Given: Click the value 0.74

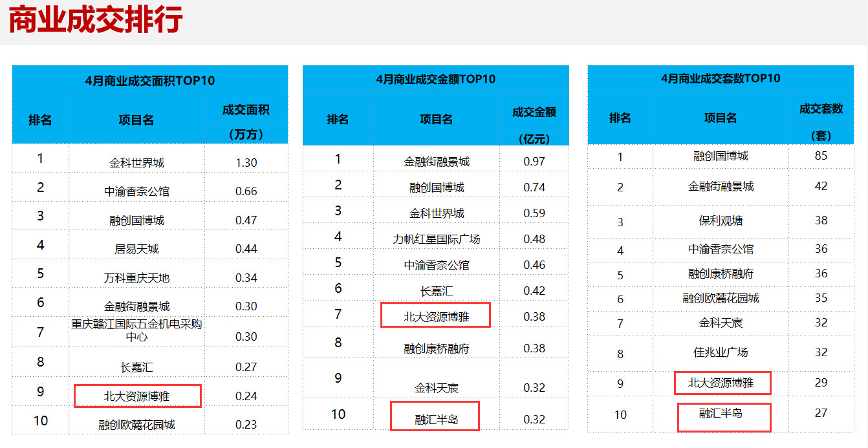Looking at the screenshot, I should pyautogui.click(x=534, y=187).
